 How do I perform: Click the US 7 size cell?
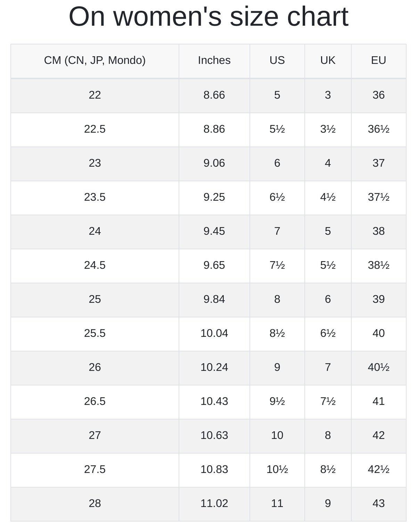pos(277,231)
